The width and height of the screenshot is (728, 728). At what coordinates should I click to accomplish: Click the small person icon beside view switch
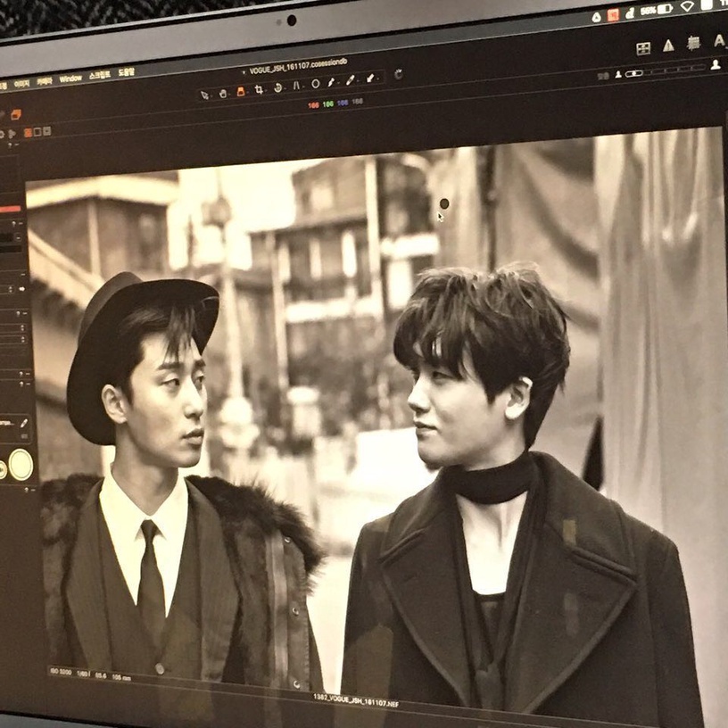pyautogui.click(x=618, y=75)
